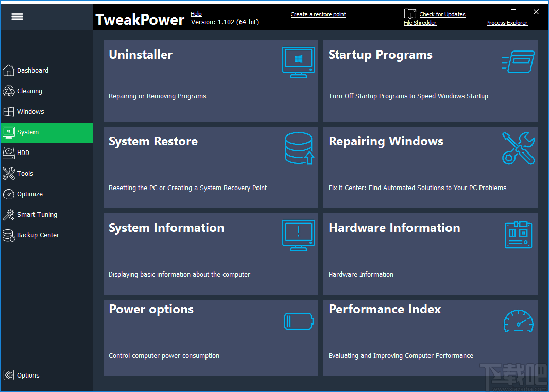This screenshot has height=392, width=549.
Task: Open the Smart Tuning sidebar icon
Action: pyautogui.click(x=8, y=215)
